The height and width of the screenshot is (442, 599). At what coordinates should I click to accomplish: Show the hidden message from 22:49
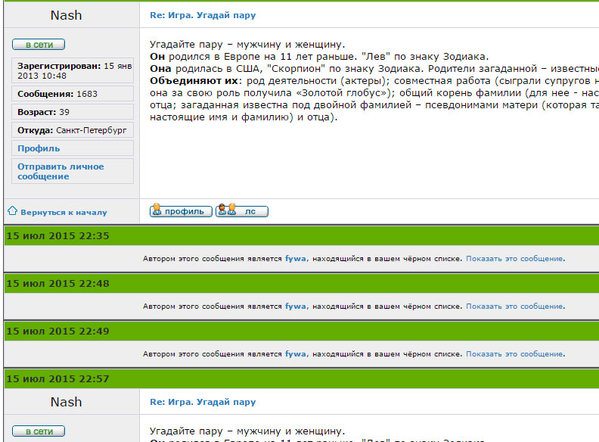515,354
